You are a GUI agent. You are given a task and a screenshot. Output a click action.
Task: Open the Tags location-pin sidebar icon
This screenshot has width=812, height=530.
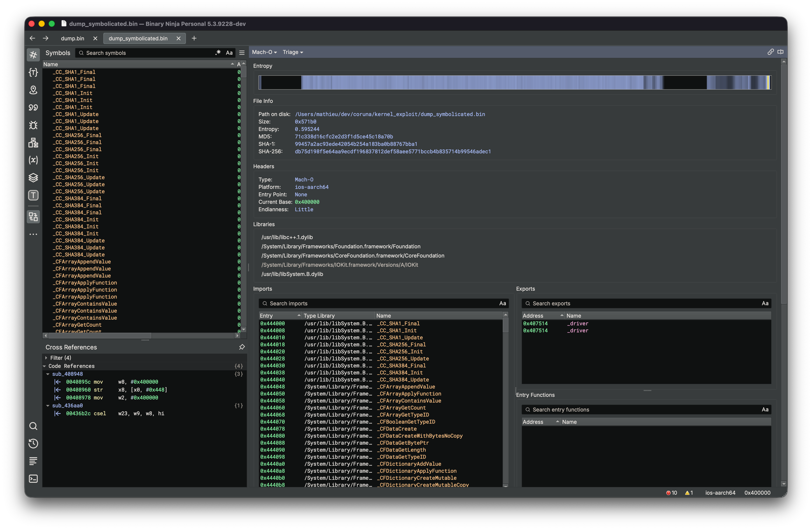tap(33, 90)
